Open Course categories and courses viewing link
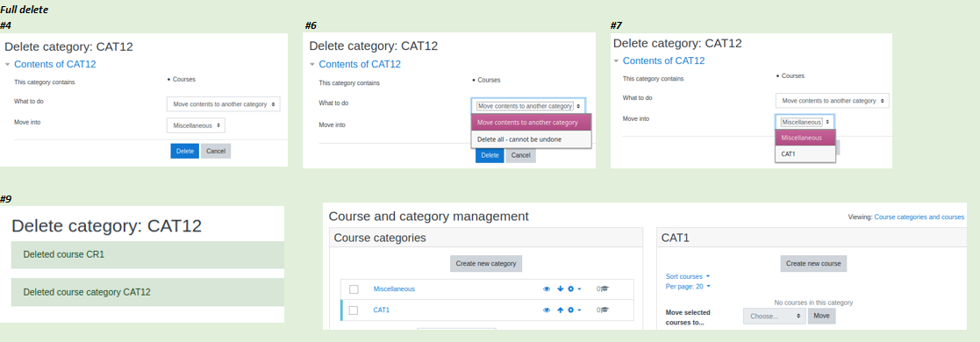This screenshot has height=342, width=980. click(x=919, y=217)
